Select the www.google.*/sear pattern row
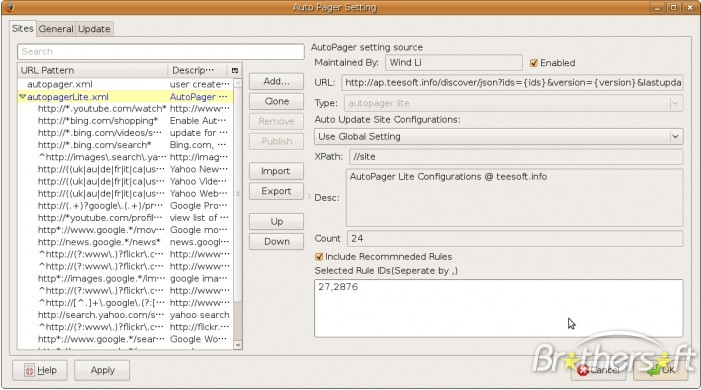 (126, 339)
